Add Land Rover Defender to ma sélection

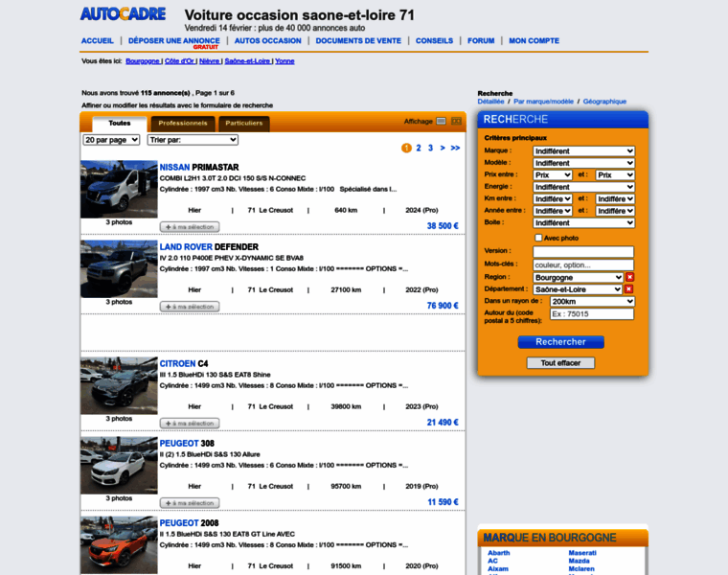pos(190,307)
